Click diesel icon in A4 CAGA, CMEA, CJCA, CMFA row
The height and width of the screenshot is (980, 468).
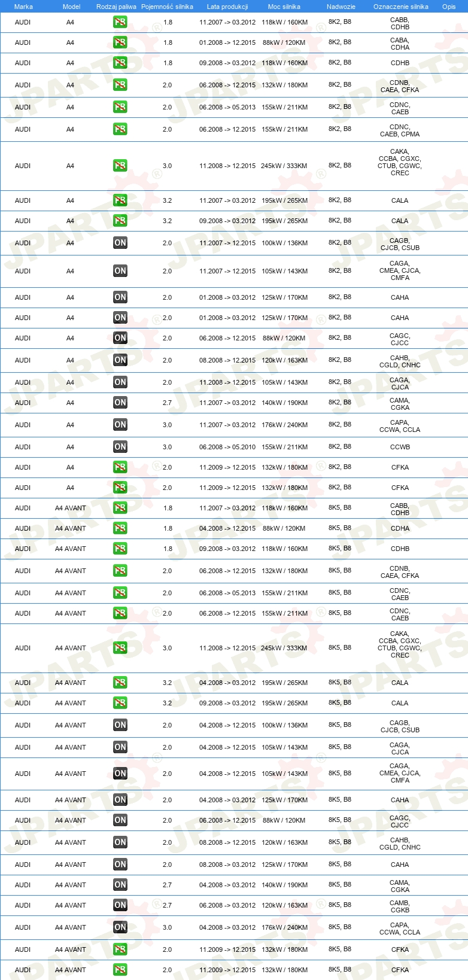click(120, 271)
